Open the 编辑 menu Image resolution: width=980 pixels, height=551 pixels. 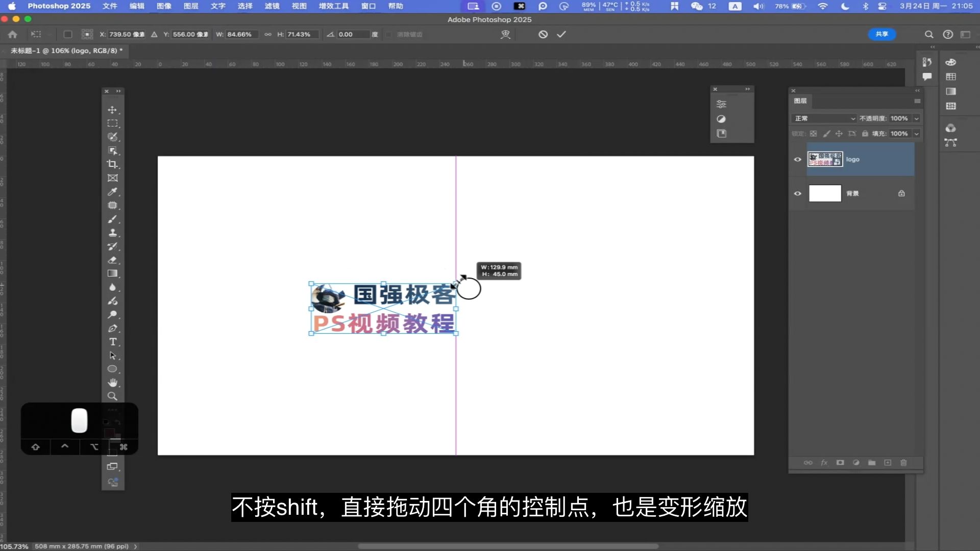[x=137, y=6]
